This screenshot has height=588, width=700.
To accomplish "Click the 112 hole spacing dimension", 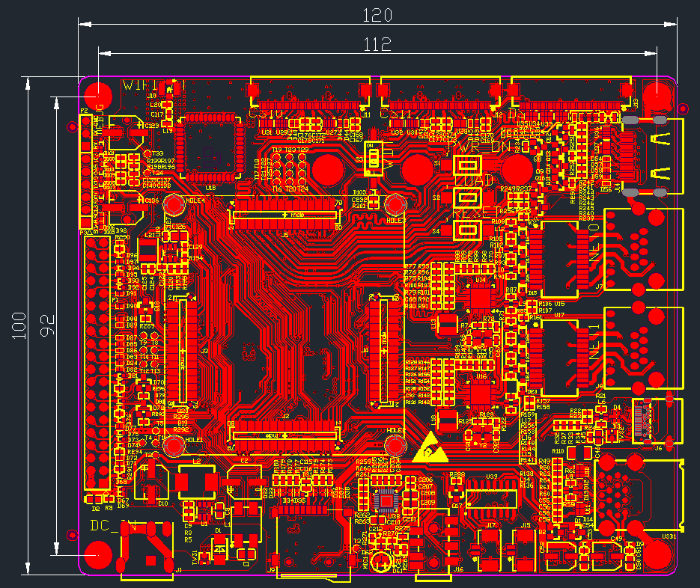I will tap(377, 45).
